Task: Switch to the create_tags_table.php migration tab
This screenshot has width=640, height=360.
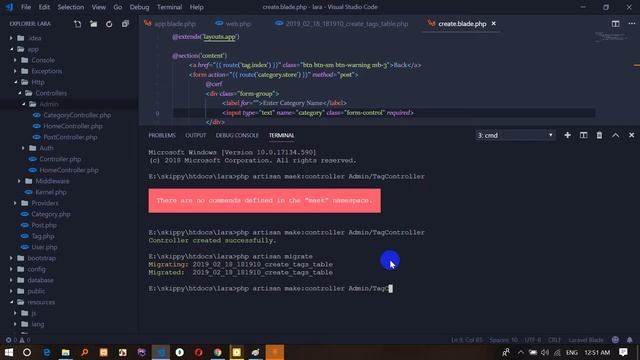Action: point(342,24)
